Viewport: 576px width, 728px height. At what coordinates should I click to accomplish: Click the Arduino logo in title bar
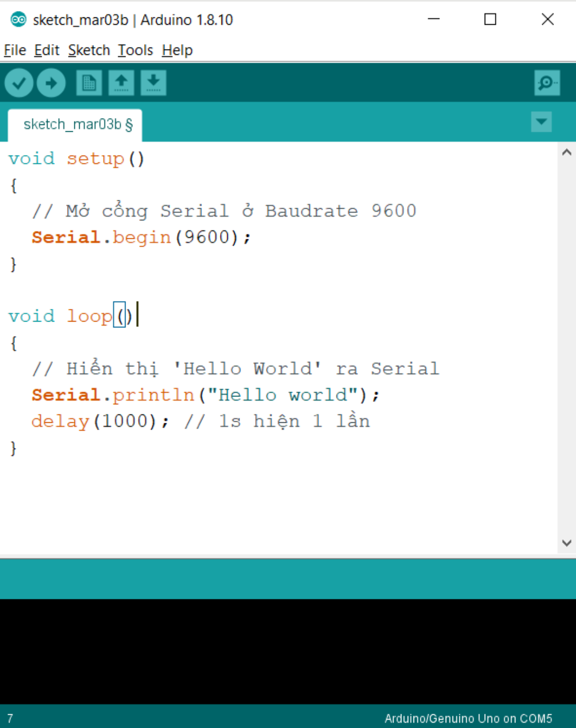tap(18, 20)
